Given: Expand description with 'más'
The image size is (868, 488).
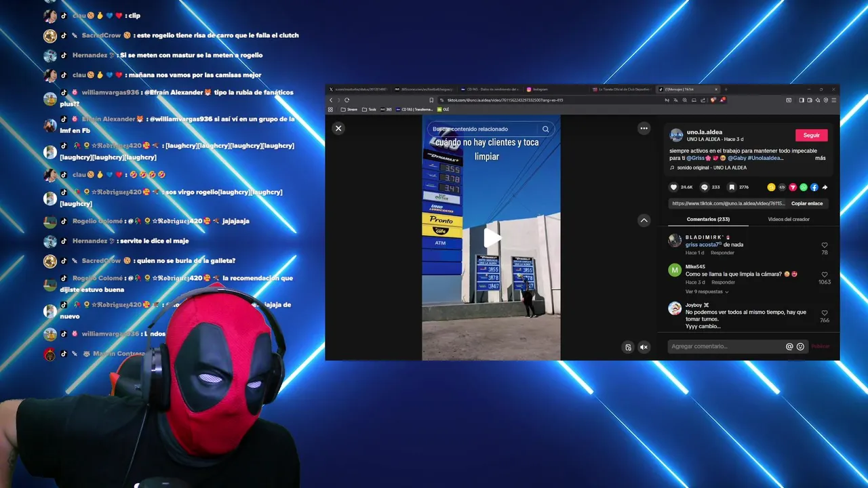Looking at the screenshot, I should (821, 158).
